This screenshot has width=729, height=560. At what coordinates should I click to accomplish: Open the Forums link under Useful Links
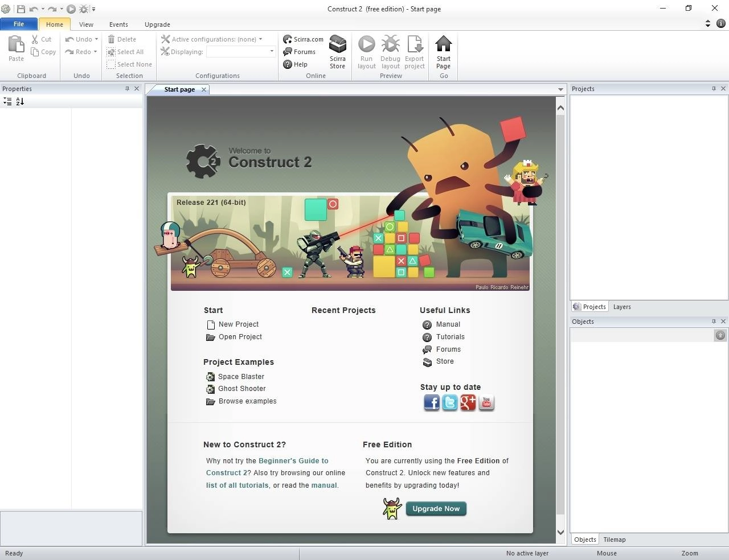(448, 349)
